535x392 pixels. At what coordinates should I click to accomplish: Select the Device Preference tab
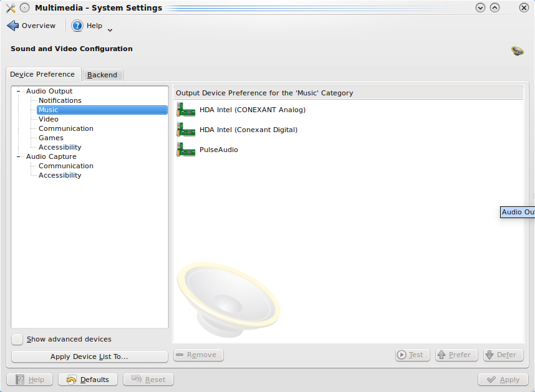pyautogui.click(x=42, y=74)
